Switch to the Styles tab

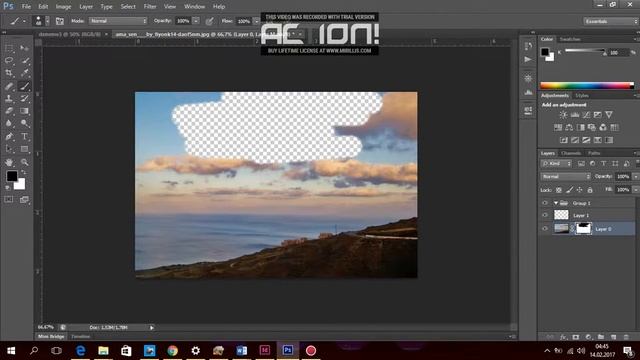[582, 96]
